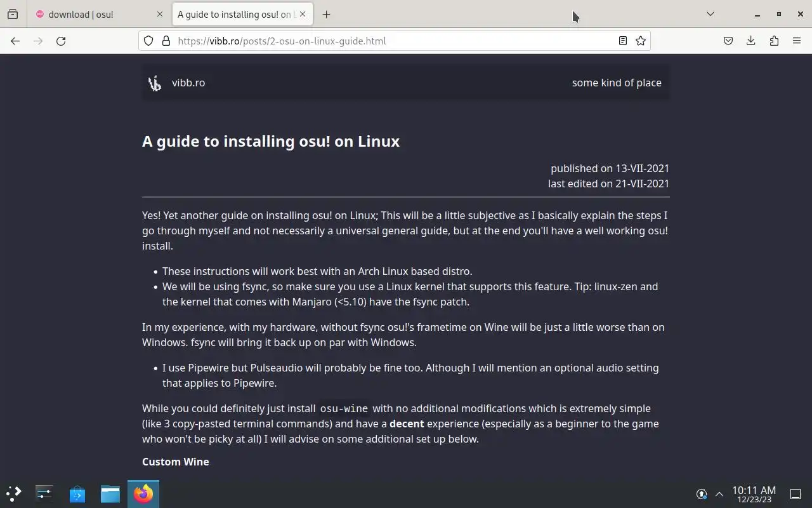Focus the vibb.ro URL address bar

click(x=393, y=41)
